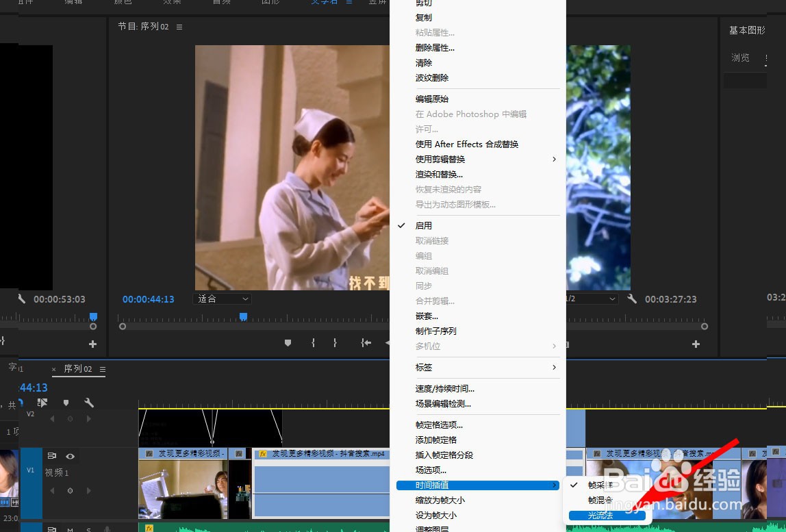786x532 pixels.
Task: Expand the 时间插值 submenu
Action: click(x=478, y=485)
